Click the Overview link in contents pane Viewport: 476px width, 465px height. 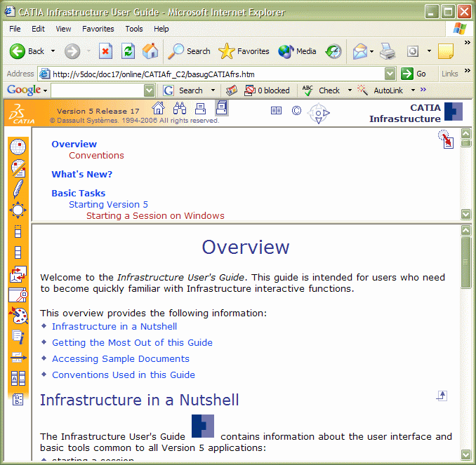click(x=74, y=144)
